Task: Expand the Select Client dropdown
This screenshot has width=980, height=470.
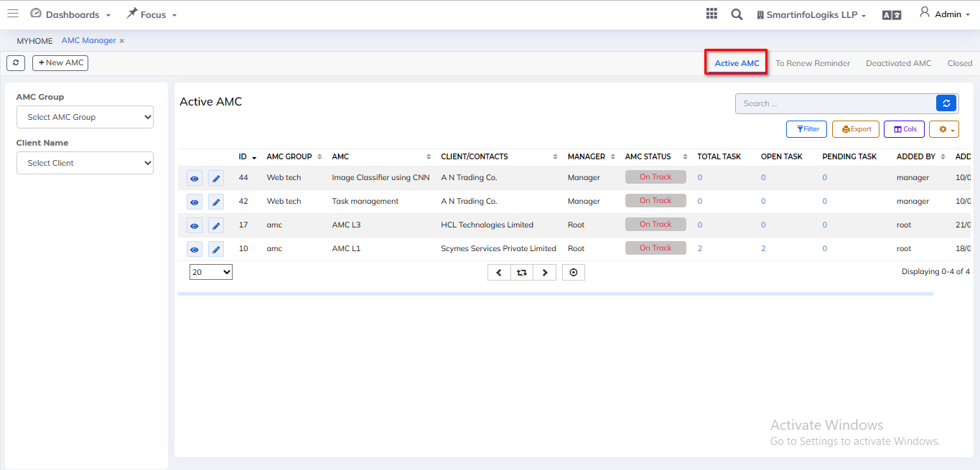Action: 85,163
